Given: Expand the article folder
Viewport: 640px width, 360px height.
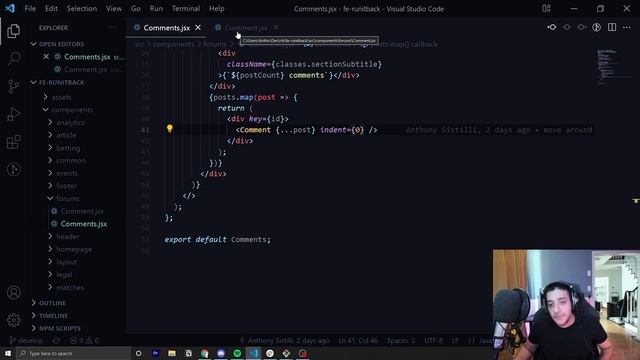Looking at the screenshot, I should 66,135.
